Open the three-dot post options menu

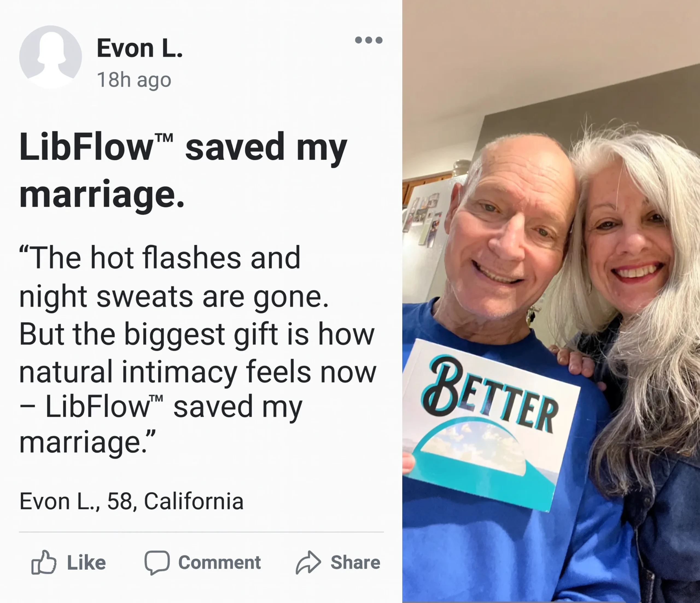369,40
